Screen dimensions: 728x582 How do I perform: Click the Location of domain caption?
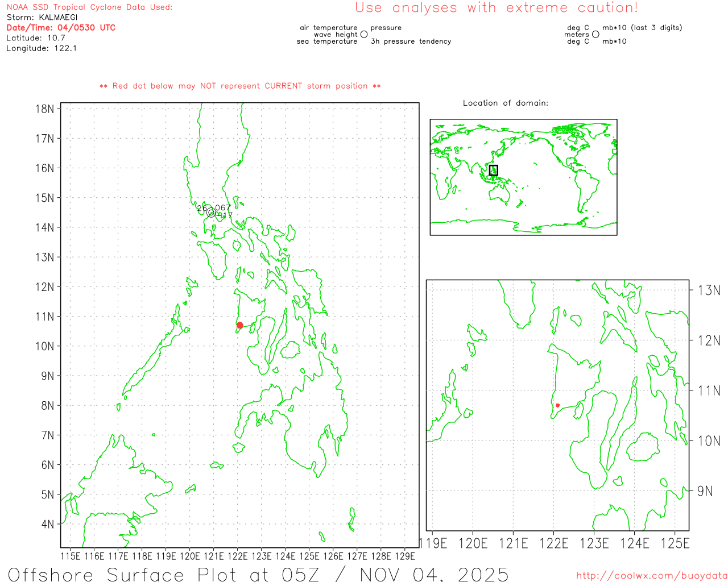point(506,103)
